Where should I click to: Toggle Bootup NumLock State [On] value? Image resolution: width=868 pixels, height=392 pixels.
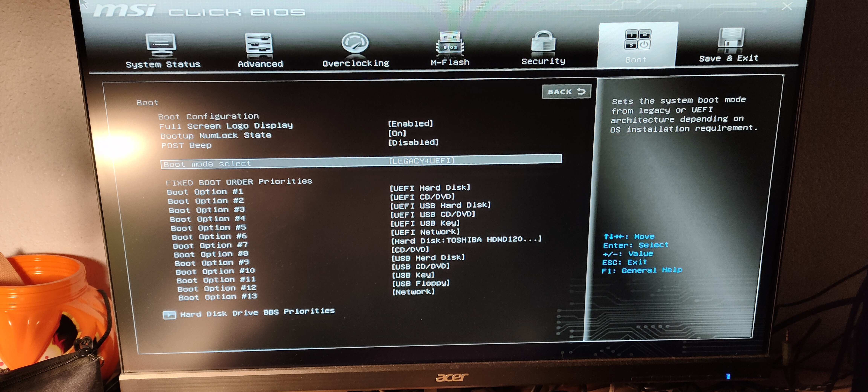click(x=397, y=133)
